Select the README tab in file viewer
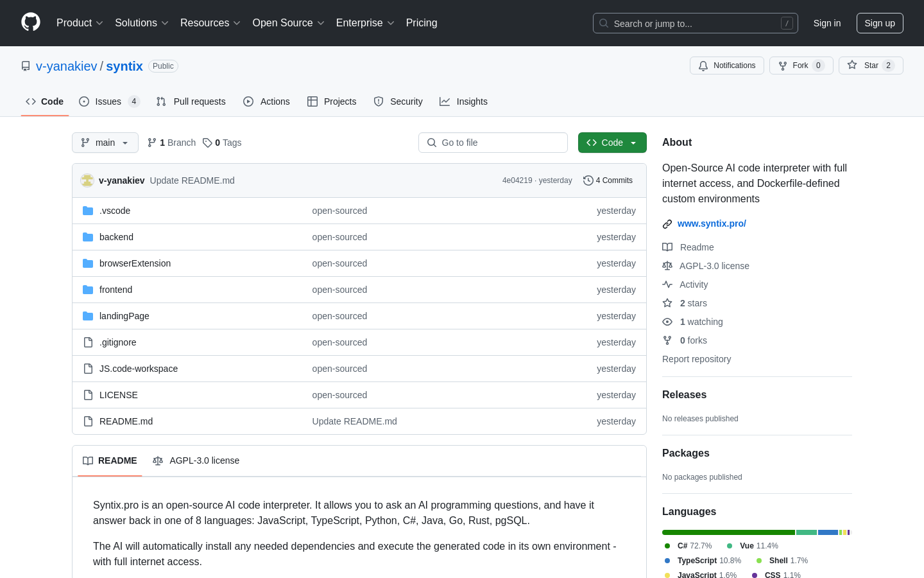The width and height of the screenshot is (924, 578). tap(110, 460)
